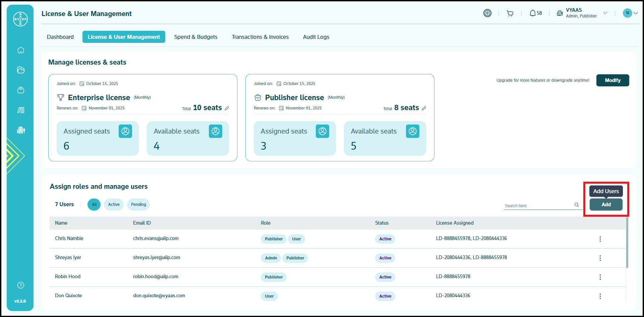Expand the VYAAS organization dropdown

pos(605,13)
